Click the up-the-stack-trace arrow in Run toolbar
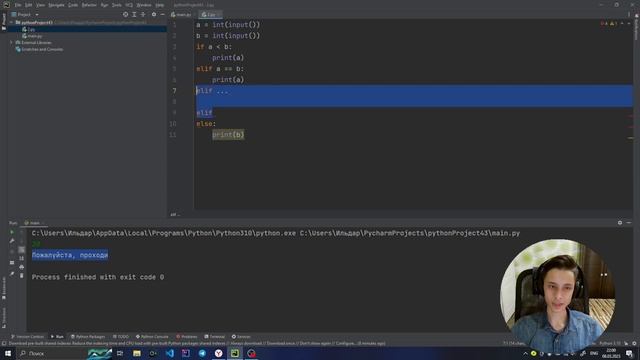The image size is (640, 360). tap(22, 232)
